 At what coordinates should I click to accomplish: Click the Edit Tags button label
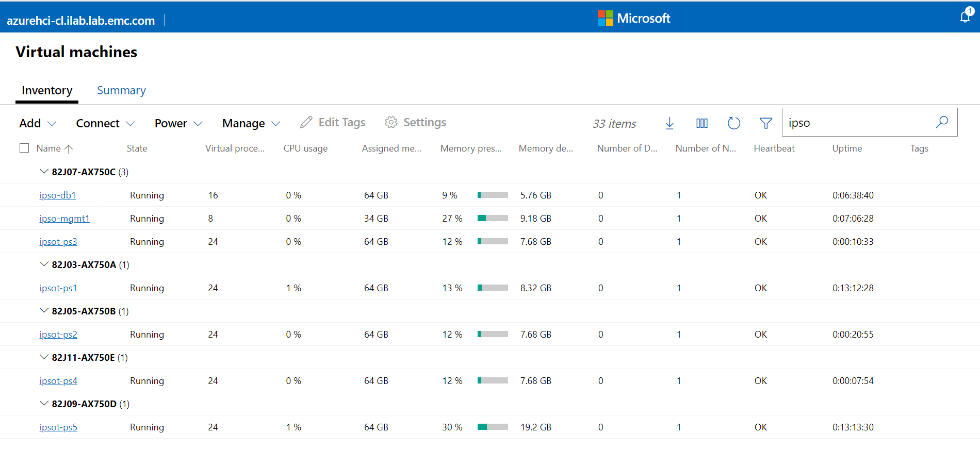[x=342, y=122]
